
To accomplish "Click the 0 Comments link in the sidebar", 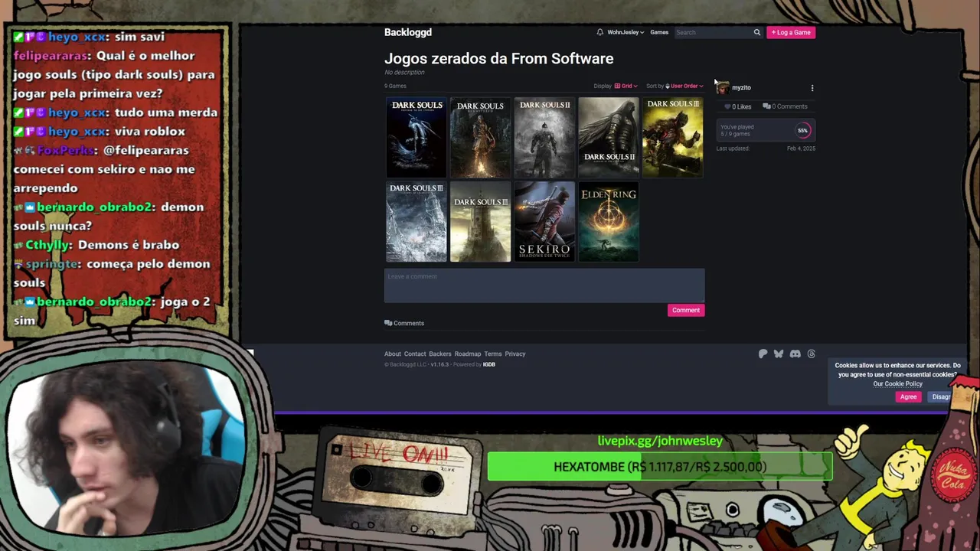I will (x=786, y=106).
